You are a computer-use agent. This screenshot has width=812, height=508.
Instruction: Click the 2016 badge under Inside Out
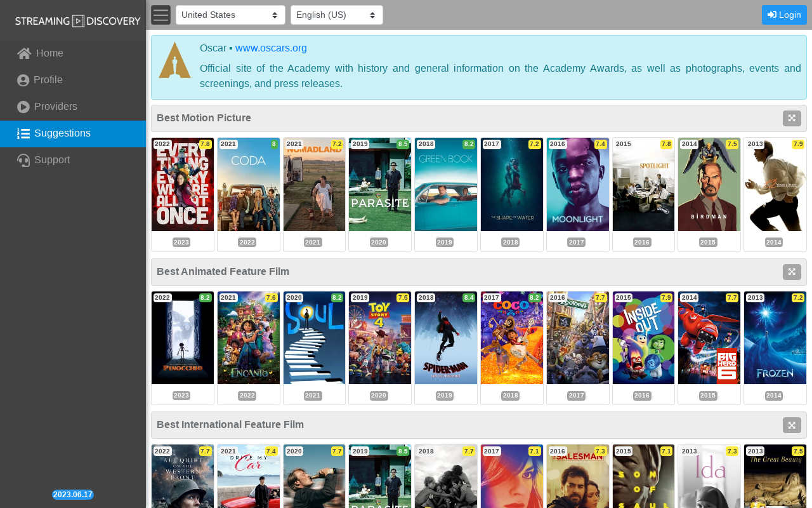(642, 396)
